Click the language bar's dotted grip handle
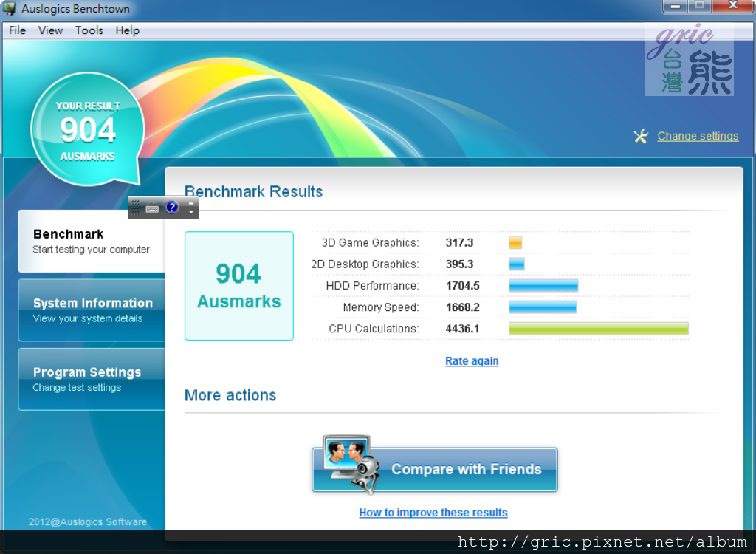 pos(135,208)
